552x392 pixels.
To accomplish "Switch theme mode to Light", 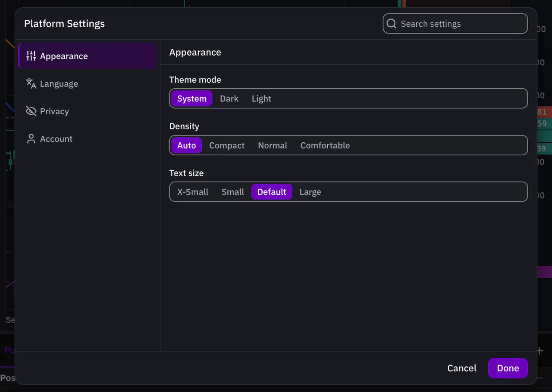I will pyautogui.click(x=261, y=99).
